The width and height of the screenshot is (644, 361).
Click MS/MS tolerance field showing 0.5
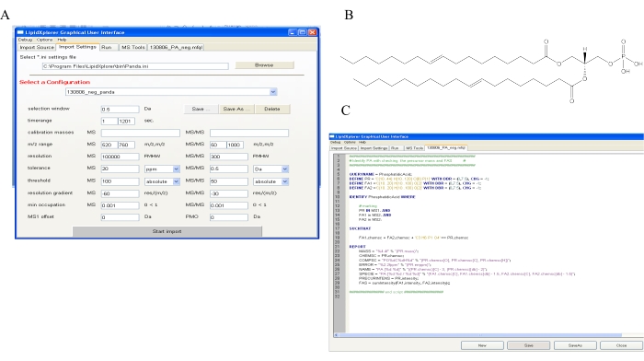click(x=229, y=169)
